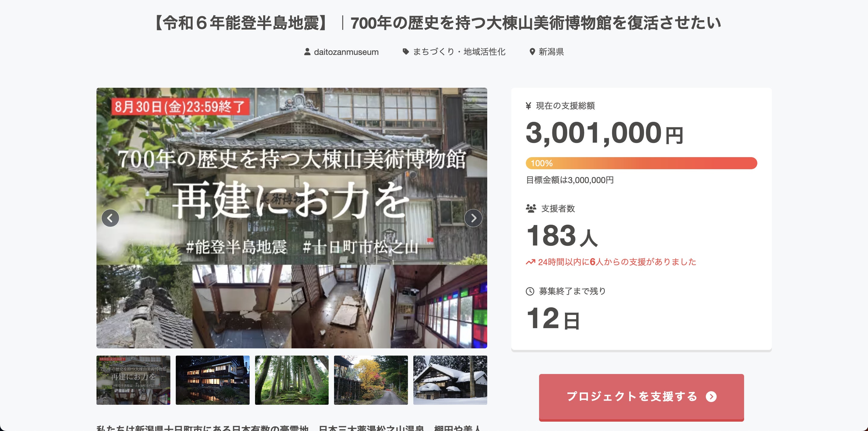Click the yen icon by 現在の支援総額

[528, 106]
